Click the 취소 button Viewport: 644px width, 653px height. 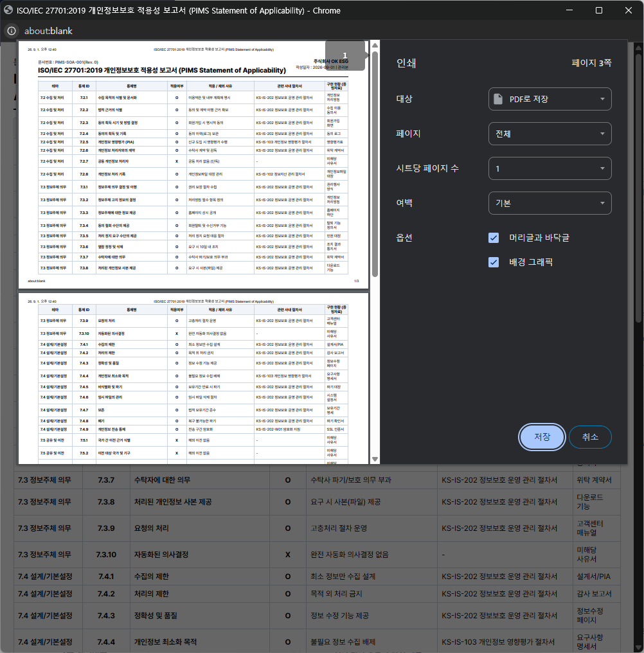tap(590, 437)
